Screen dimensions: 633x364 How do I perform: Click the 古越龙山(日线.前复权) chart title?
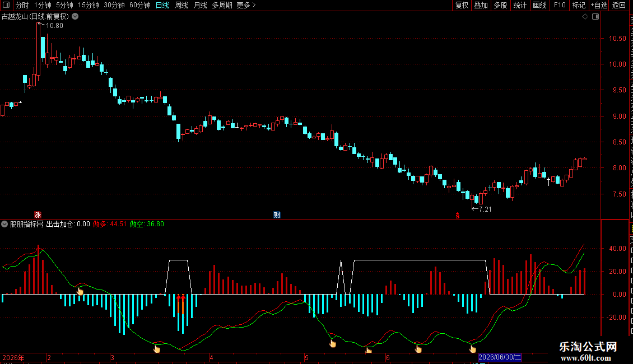click(x=35, y=17)
